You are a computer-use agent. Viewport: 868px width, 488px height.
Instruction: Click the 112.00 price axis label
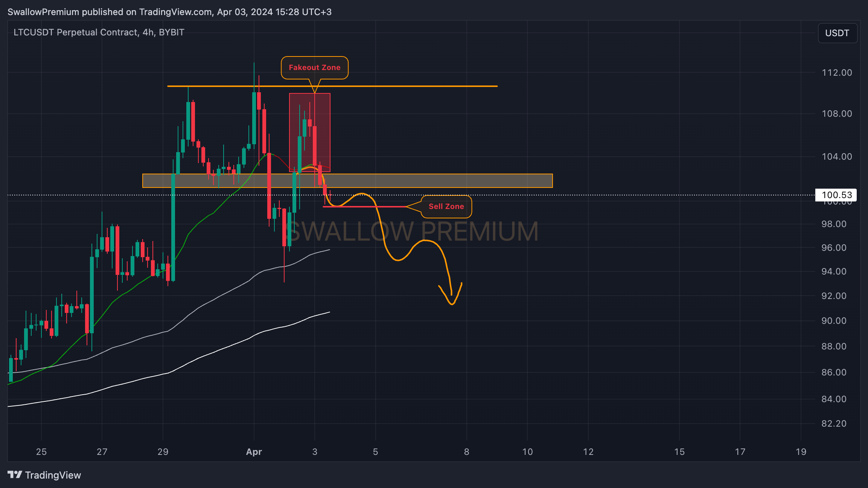(837, 73)
